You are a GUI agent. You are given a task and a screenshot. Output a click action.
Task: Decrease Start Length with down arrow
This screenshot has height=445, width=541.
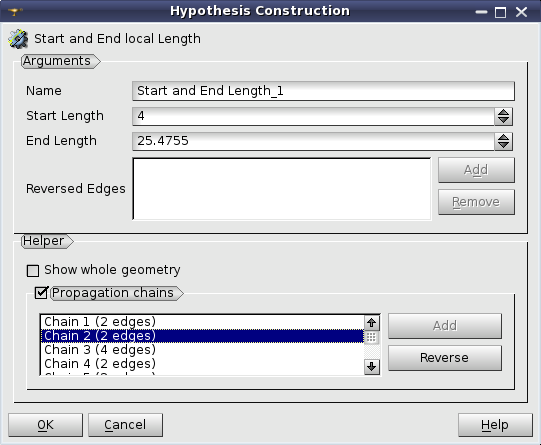(503, 121)
